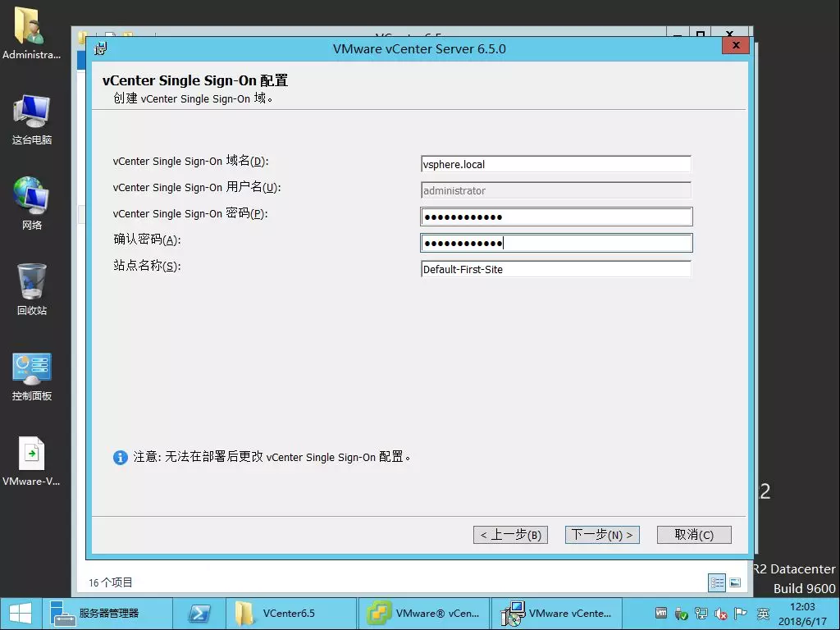
Task: Click the blue info icon beside 注意
Action: click(x=120, y=457)
